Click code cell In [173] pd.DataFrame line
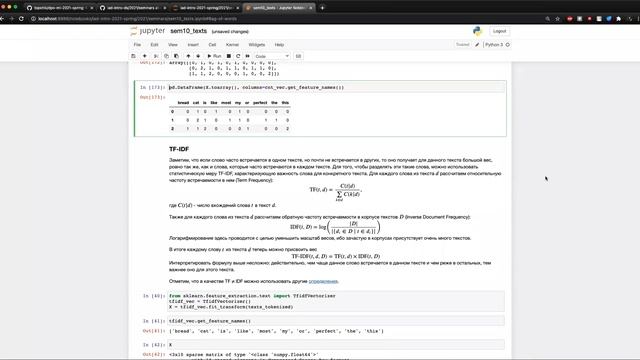640x360 pixels. (x=337, y=87)
